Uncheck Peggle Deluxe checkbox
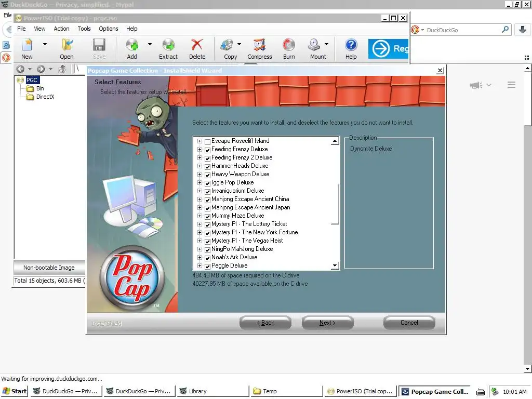This screenshot has height=399, width=532. 208,266
